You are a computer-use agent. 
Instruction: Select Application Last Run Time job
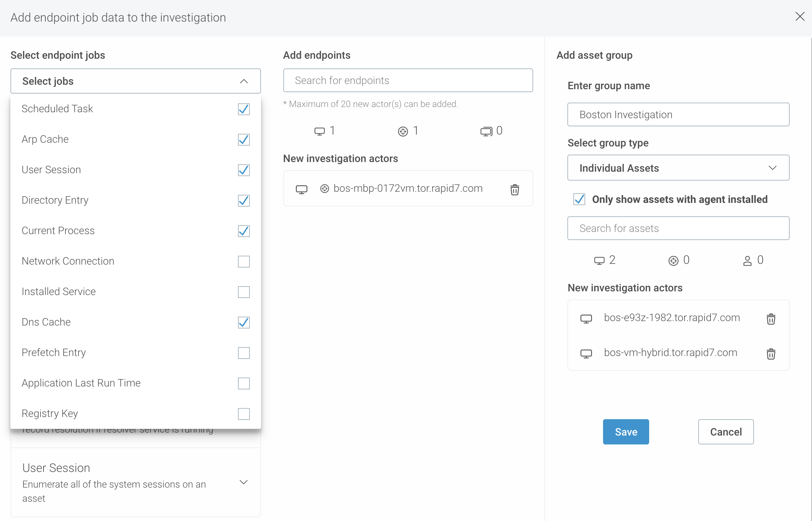point(244,384)
